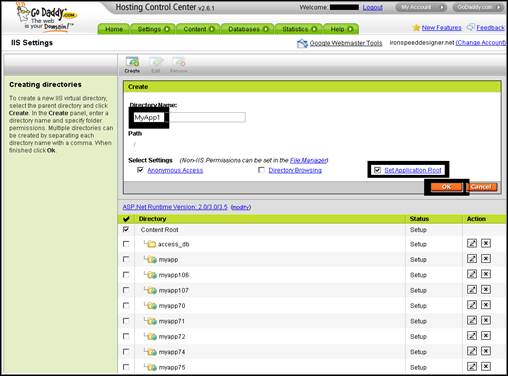
Task: Click the Feedback speech bubble icon
Action: pyautogui.click(x=470, y=28)
